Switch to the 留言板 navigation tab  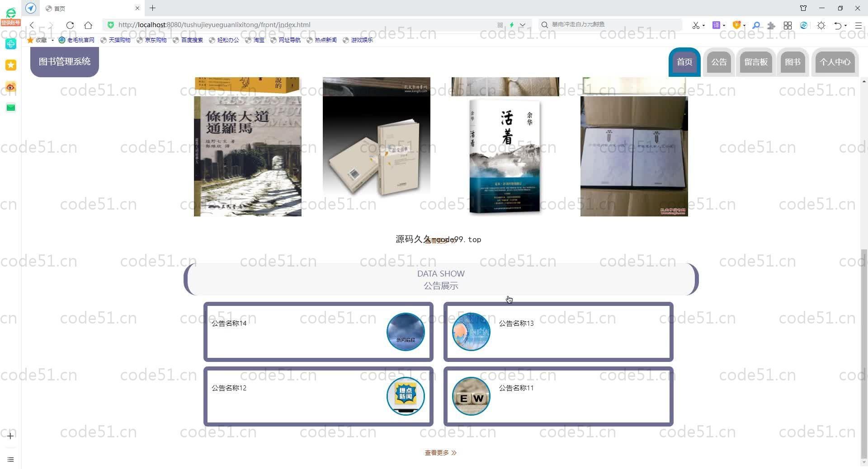[x=755, y=62]
